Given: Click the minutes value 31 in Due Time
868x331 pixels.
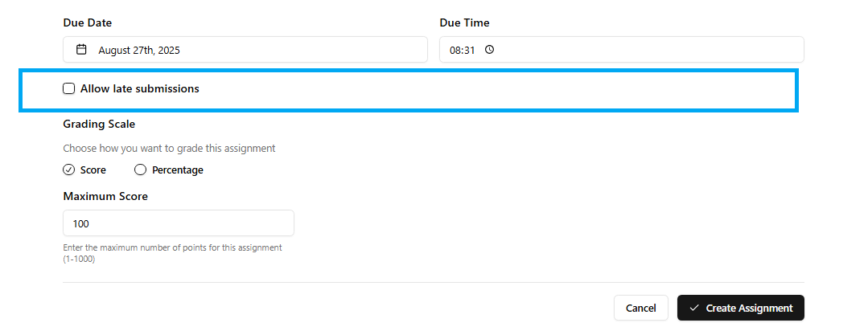Looking at the screenshot, I should coord(470,50).
